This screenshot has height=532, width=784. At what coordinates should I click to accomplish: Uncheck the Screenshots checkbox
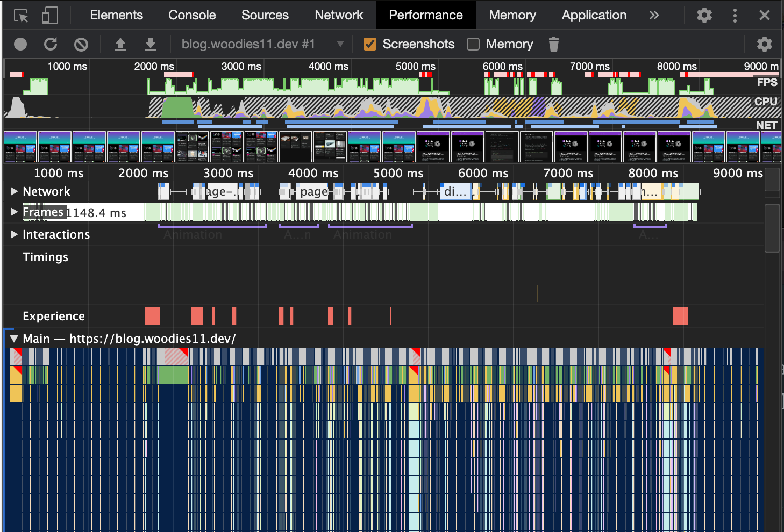pos(370,44)
